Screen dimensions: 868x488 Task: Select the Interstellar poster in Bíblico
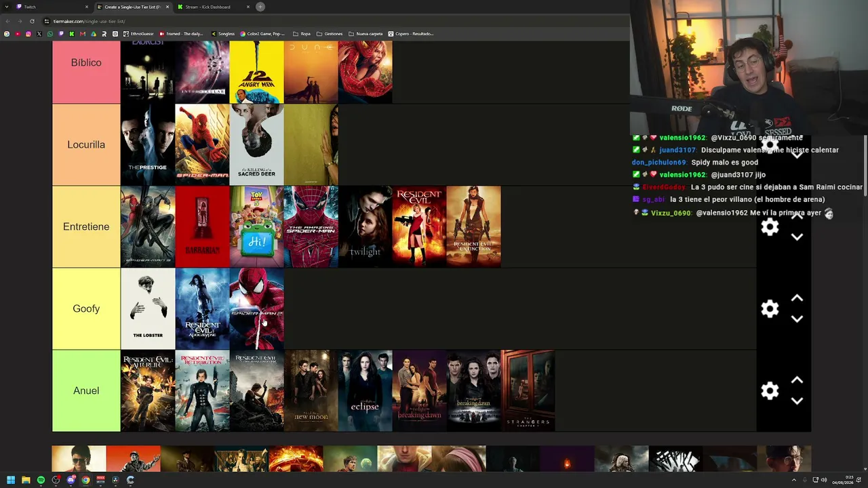202,72
